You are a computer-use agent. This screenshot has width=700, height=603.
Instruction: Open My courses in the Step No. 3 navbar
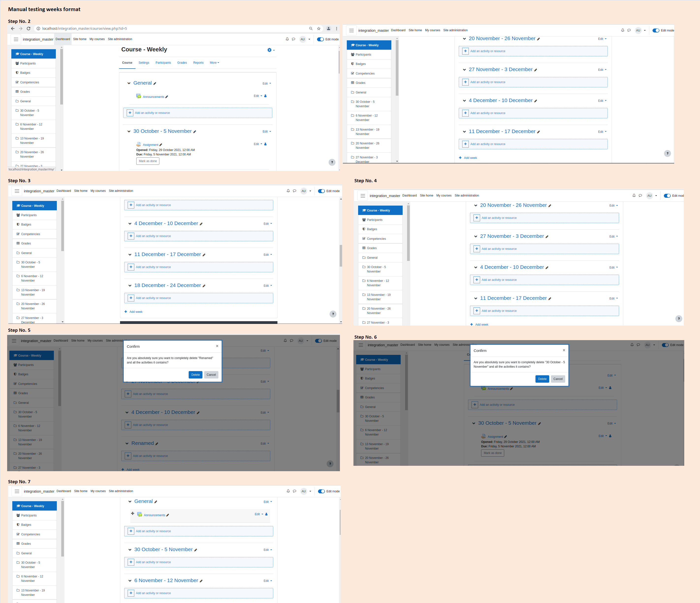coord(98,191)
